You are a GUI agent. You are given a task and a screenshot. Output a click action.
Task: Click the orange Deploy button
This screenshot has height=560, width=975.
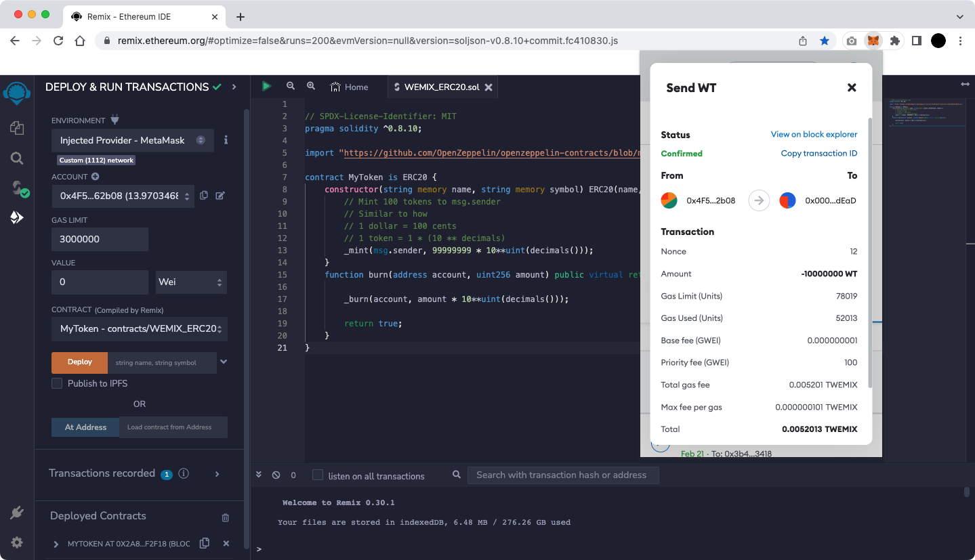tap(79, 362)
